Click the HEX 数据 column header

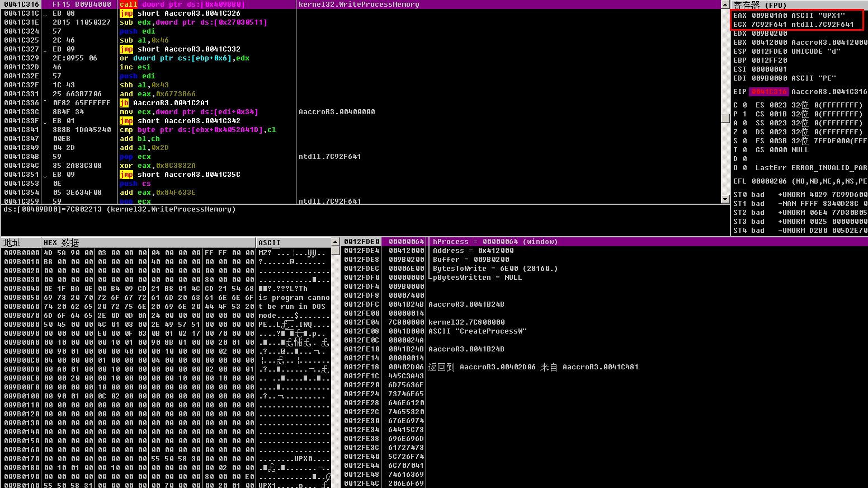[x=148, y=242]
